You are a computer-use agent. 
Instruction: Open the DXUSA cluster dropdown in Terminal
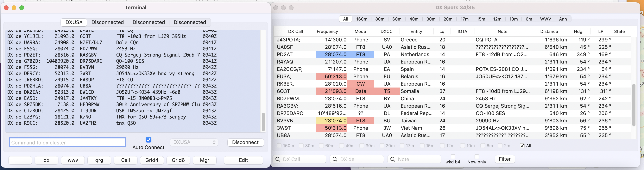coord(194,142)
